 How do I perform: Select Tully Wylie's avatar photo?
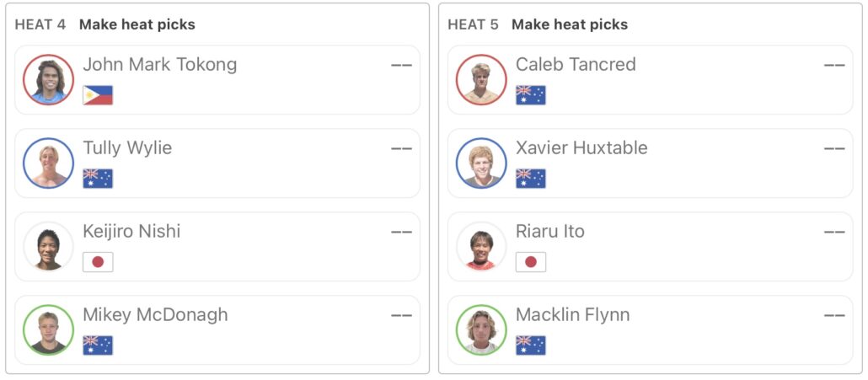[x=49, y=163]
